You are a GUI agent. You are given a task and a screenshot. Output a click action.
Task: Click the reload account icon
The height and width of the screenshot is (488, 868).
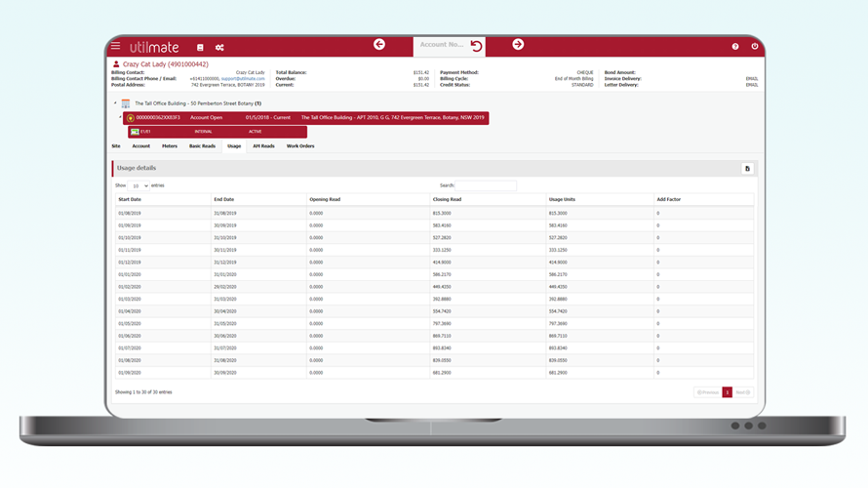(476, 46)
